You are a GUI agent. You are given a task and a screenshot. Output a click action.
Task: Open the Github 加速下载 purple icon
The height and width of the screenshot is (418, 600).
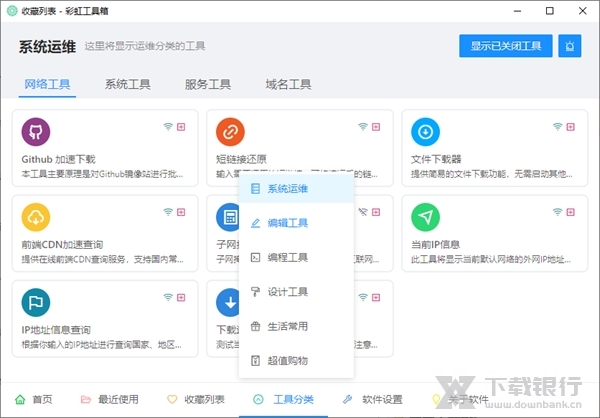tap(36, 132)
